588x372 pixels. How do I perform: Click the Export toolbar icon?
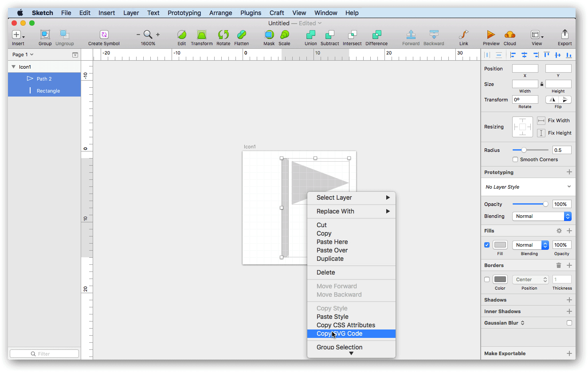click(564, 35)
